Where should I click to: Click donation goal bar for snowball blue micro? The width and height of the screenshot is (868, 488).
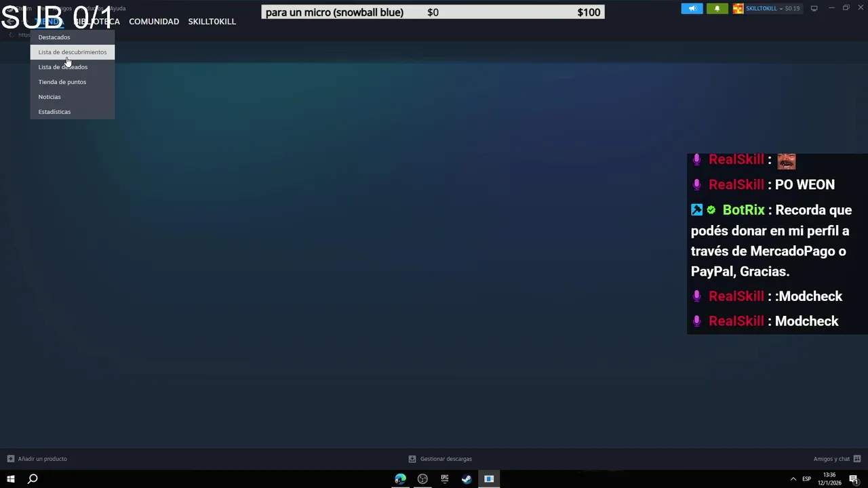[433, 12]
